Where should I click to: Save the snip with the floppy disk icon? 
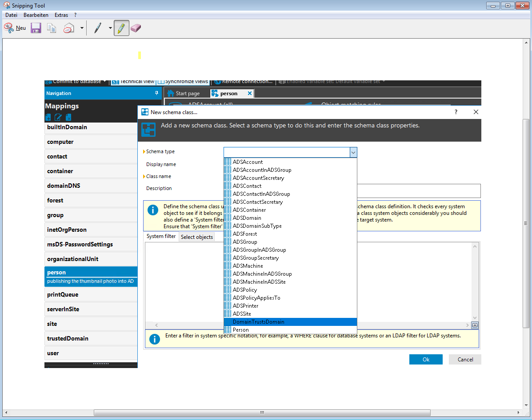36,28
